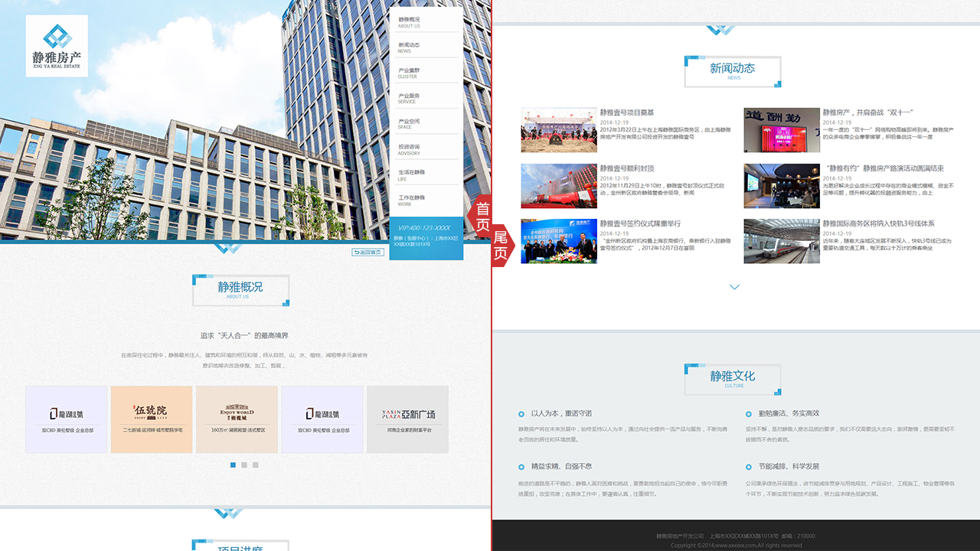Expand more news with the down chevron
Viewport: 980px width, 551px height.
[735, 287]
